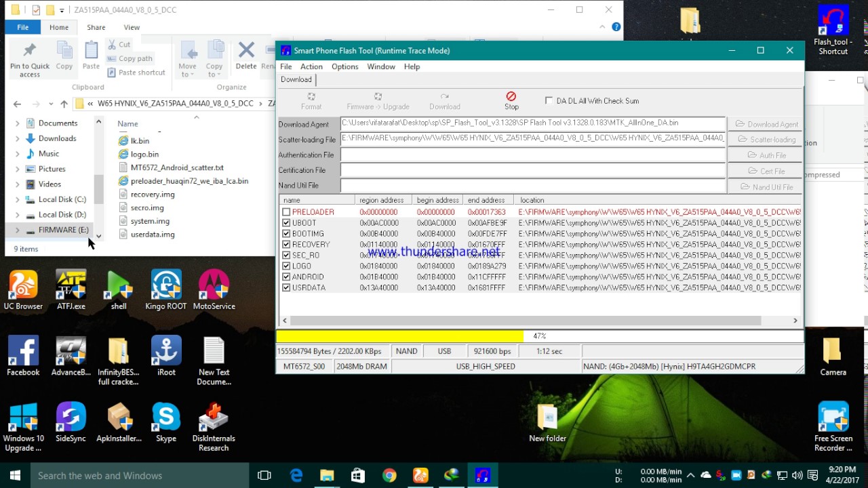Open Windows Store from taskbar
The image size is (868, 488).
tap(358, 476)
